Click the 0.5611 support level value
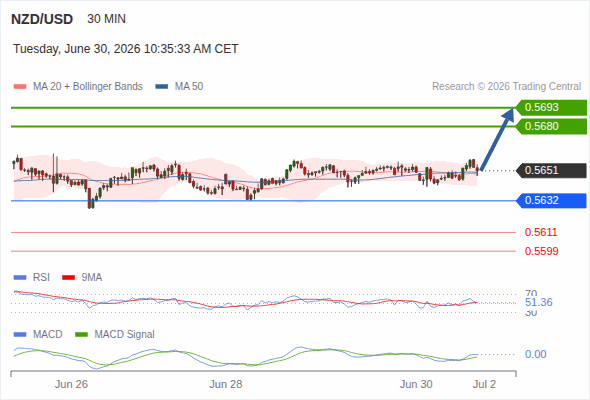The width and height of the screenshot is (590, 400). [x=541, y=232]
